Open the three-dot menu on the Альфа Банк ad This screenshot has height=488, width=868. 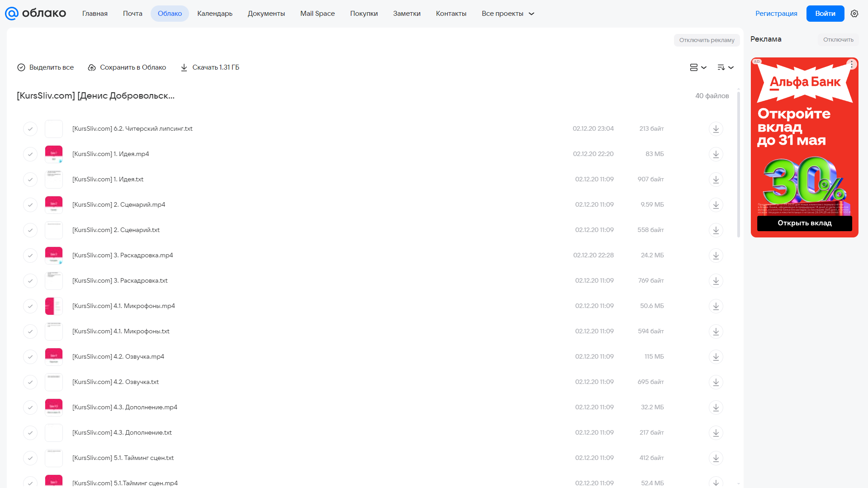(852, 64)
